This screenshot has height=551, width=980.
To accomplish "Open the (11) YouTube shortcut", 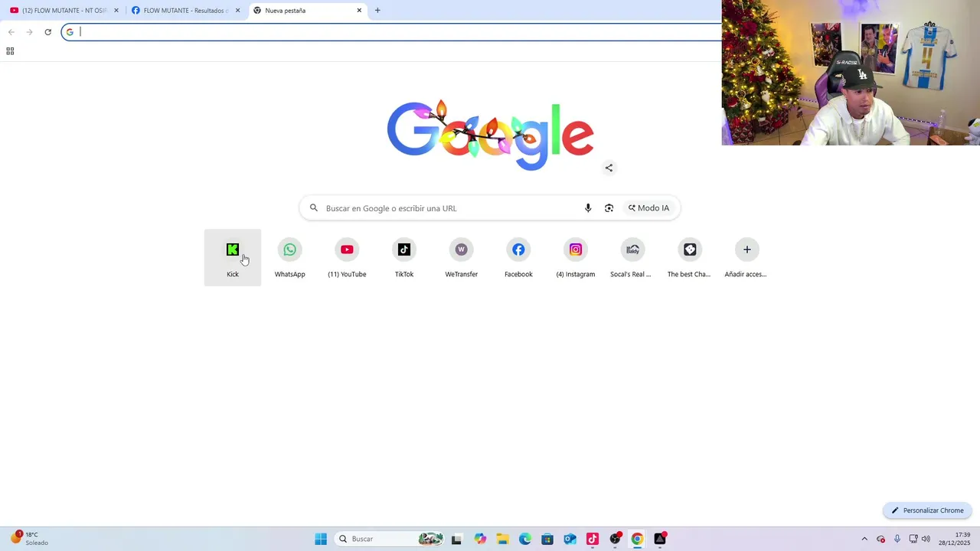I will (x=347, y=258).
